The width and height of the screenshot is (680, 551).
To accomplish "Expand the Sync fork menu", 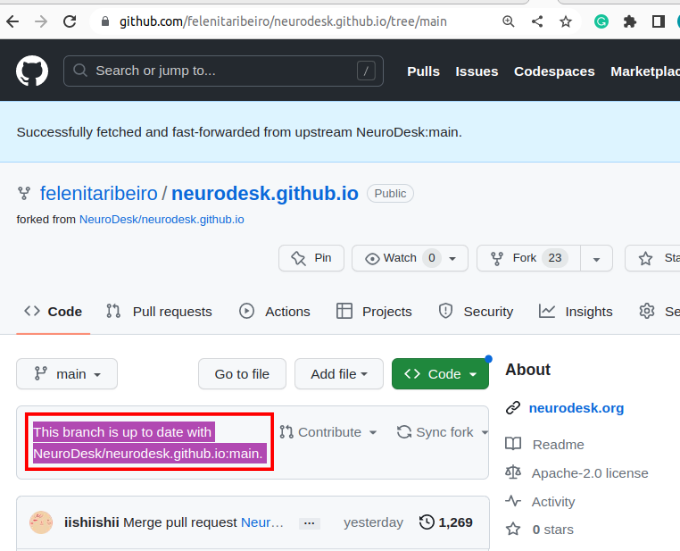I will click(443, 432).
